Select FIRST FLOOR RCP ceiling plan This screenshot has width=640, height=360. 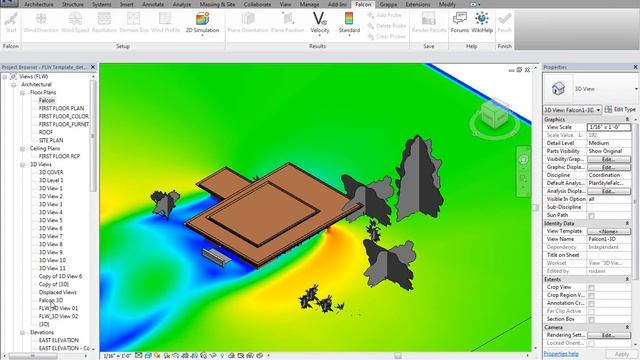click(59, 156)
